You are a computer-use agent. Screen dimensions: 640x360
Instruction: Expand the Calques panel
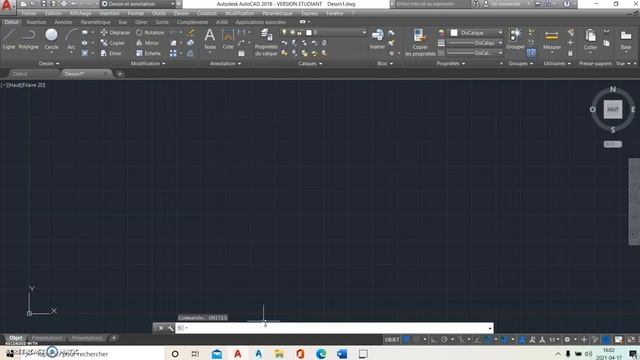pyautogui.click(x=310, y=63)
